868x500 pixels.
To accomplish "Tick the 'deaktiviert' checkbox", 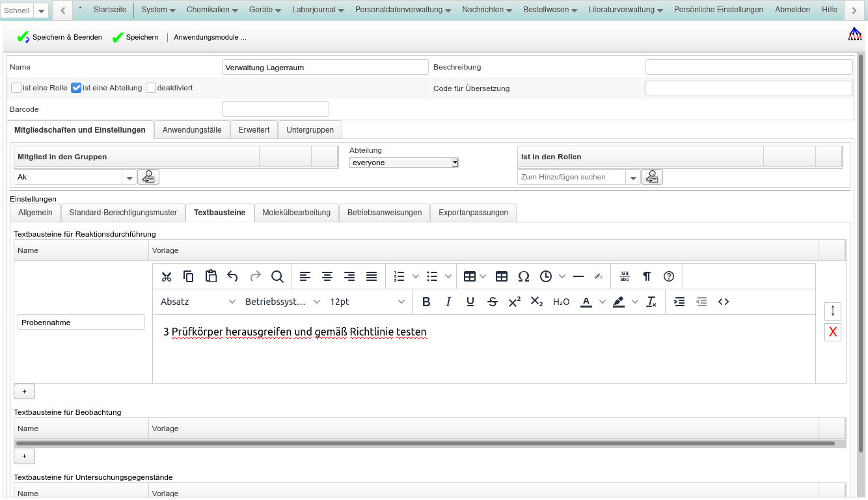I will click(151, 88).
